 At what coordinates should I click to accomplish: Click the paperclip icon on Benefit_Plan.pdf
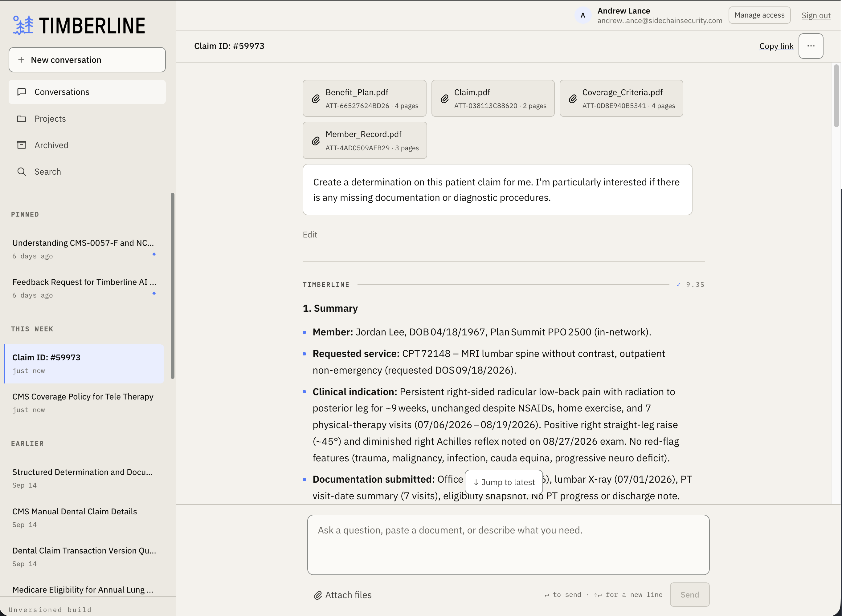click(316, 99)
